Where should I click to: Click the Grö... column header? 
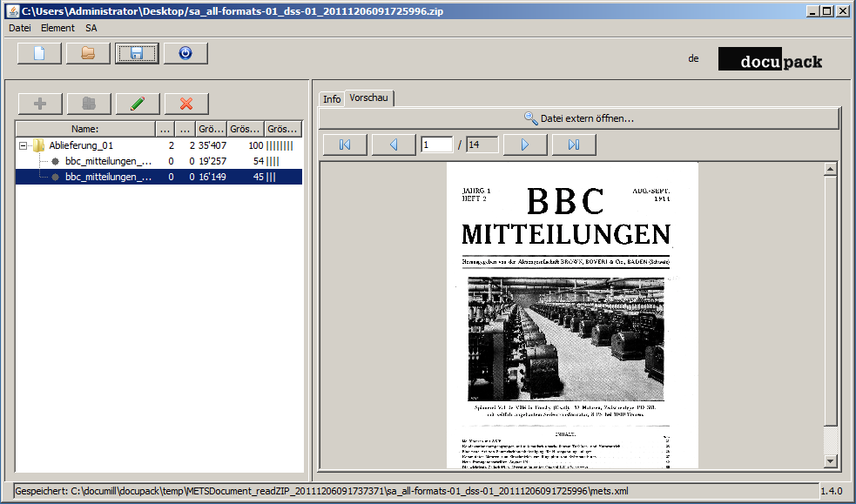[212, 130]
